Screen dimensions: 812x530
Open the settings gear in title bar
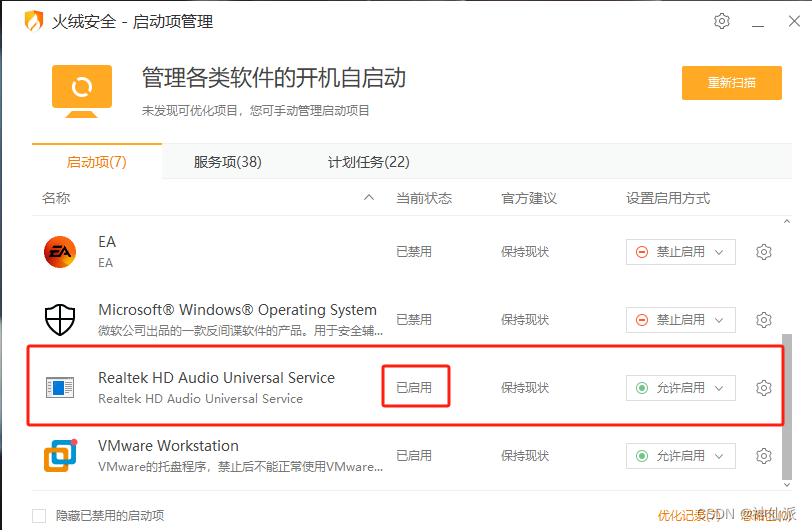721,21
